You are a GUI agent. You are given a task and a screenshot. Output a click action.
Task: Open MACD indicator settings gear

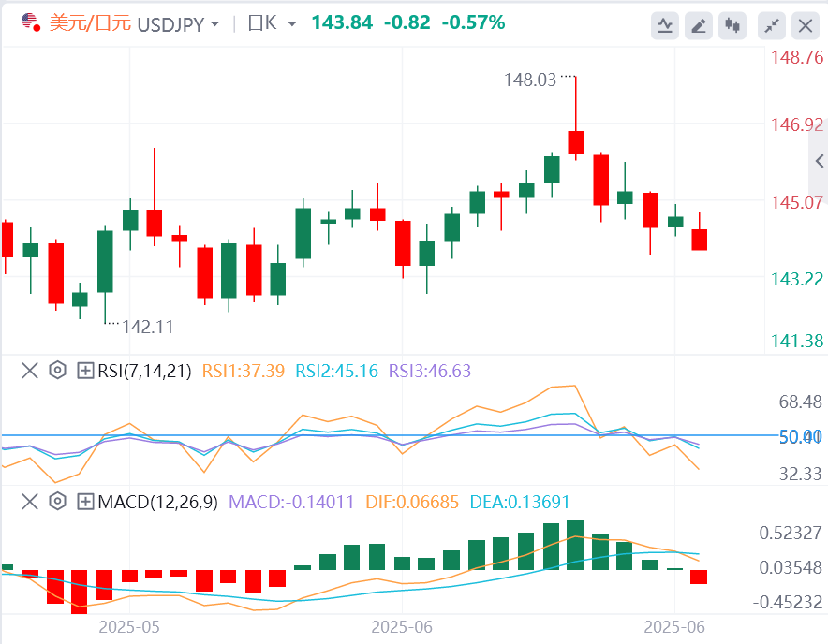(57, 502)
